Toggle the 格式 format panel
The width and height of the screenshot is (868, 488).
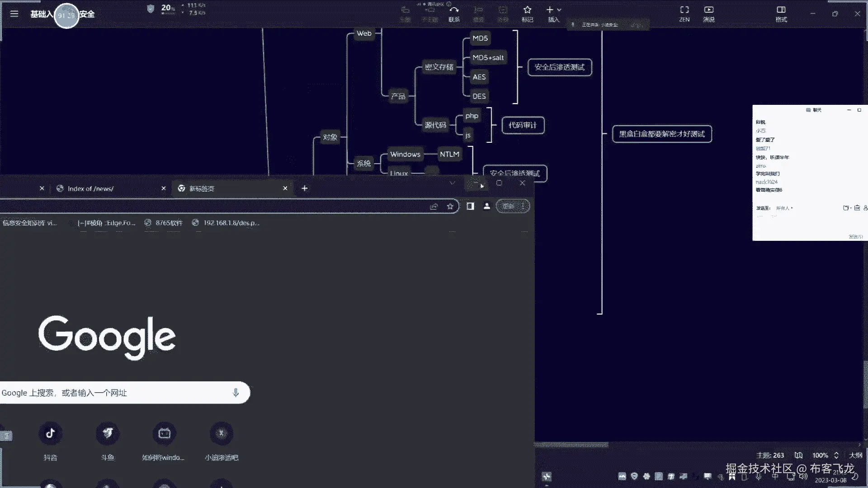pos(781,13)
